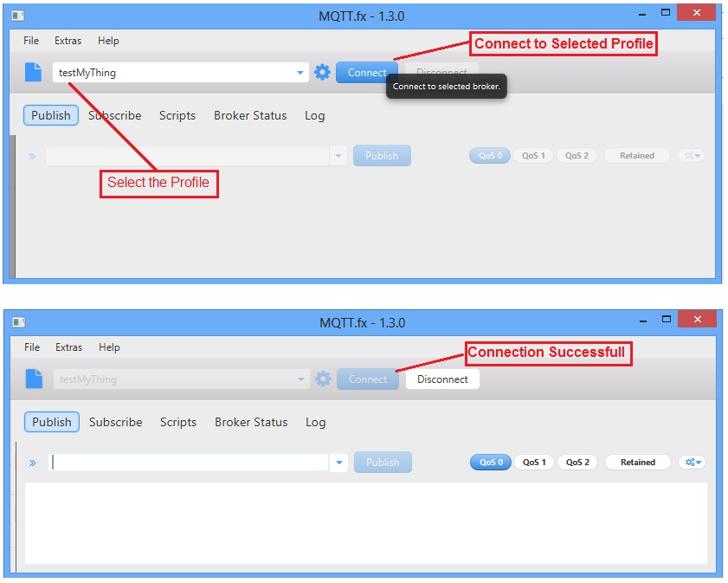The width and height of the screenshot is (728, 583).
Task: Switch to Subscribe tab in bottom window
Action: (116, 422)
